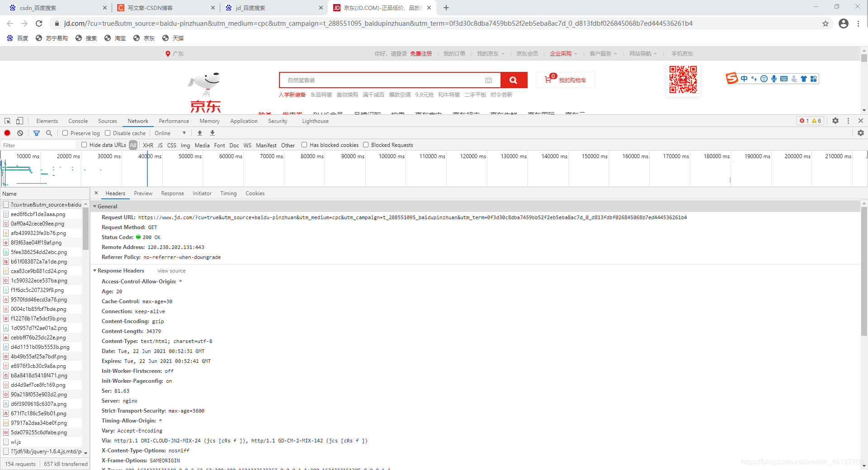Image resolution: width=868 pixels, height=470 pixels.
Task: Expand 客户服务 dropdown
Action: click(x=603, y=53)
